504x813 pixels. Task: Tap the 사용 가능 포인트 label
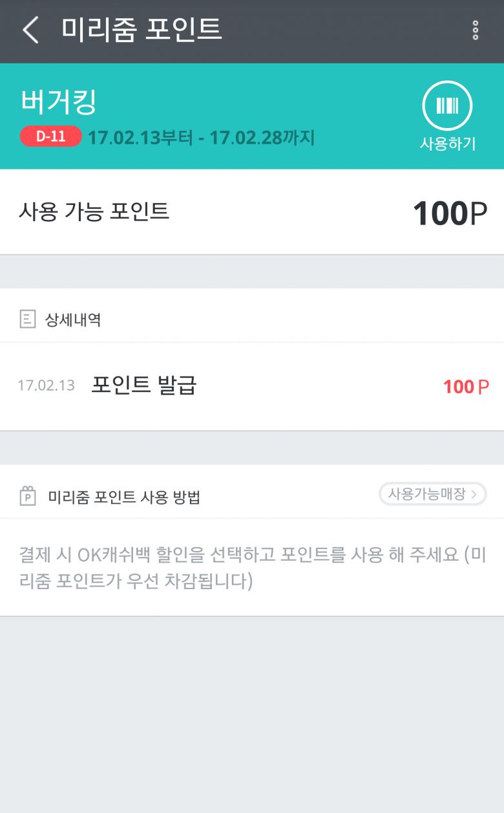point(94,211)
